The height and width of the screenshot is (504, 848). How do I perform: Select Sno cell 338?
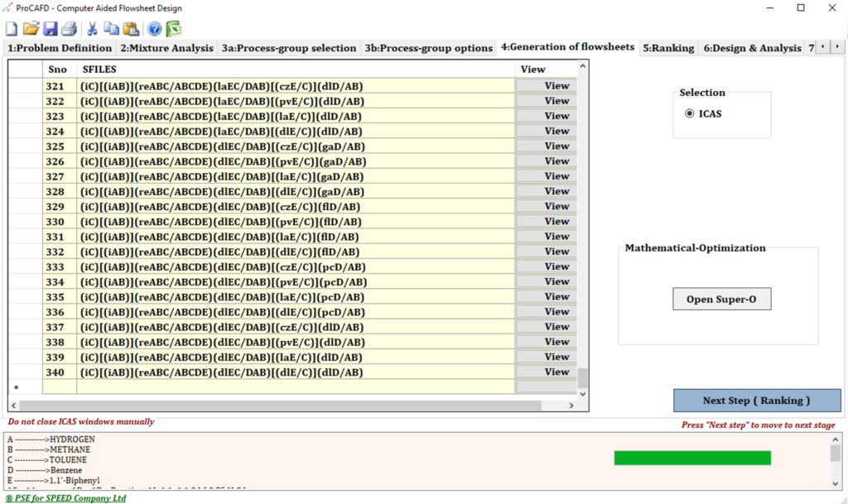tap(60, 342)
